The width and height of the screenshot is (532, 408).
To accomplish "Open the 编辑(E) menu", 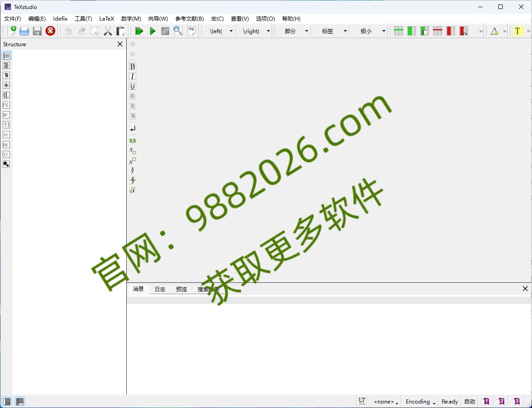I will (x=37, y=19).
